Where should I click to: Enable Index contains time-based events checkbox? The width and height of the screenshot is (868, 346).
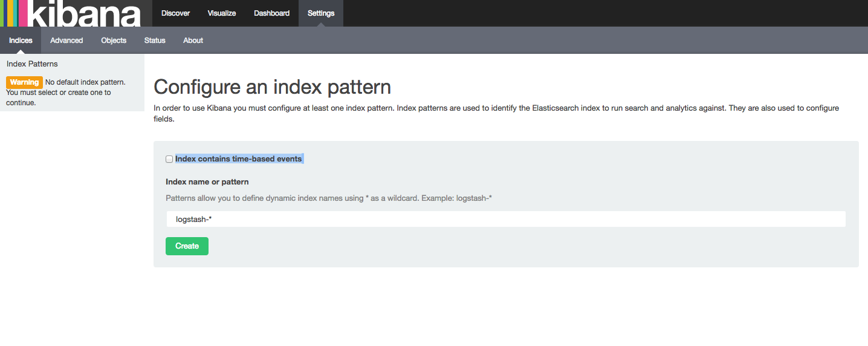tap(169, 159)
